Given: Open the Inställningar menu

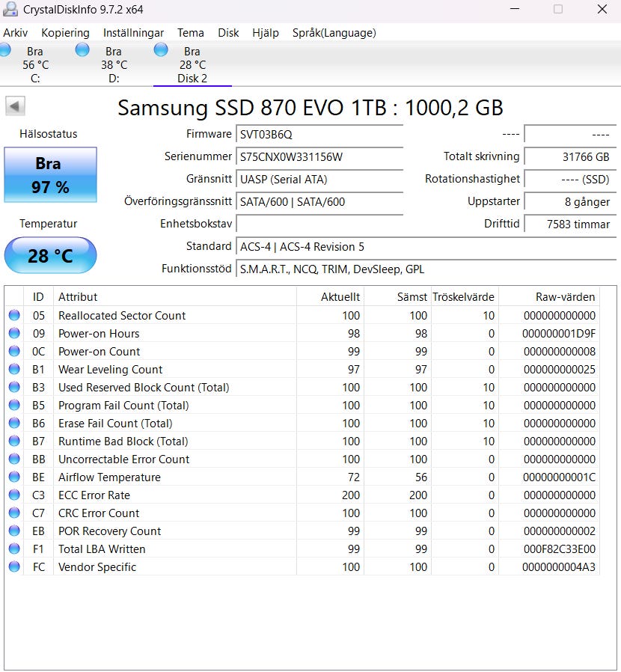Looking at the screenshot, I should click(x=133, y=33).
